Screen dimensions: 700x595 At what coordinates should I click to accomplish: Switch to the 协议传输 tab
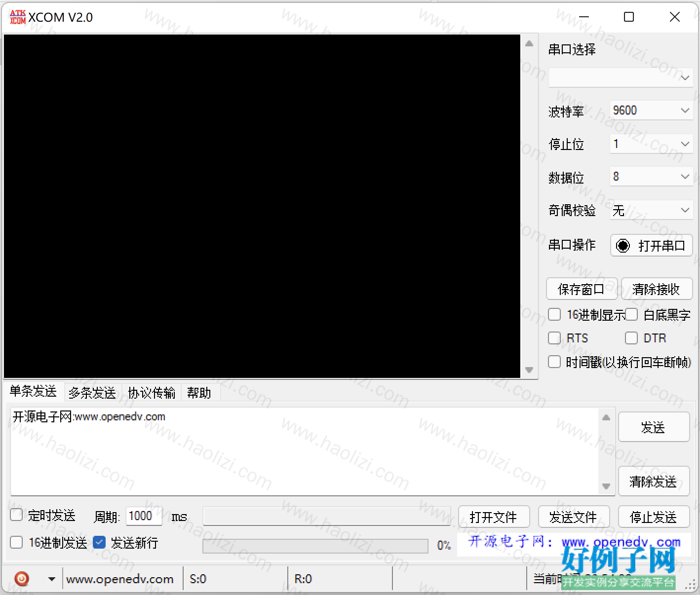pos(152,393)
